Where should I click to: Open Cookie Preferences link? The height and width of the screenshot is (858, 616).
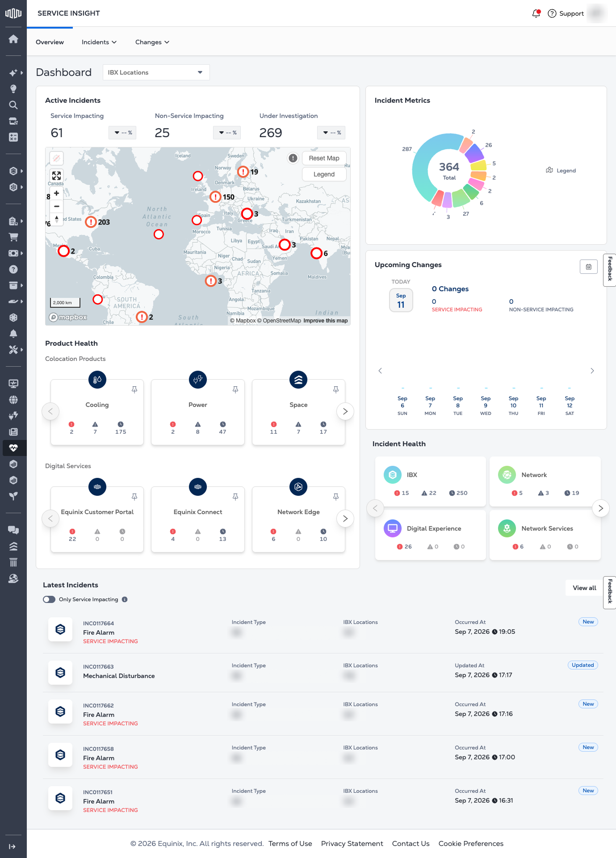(x=471, y=843)
